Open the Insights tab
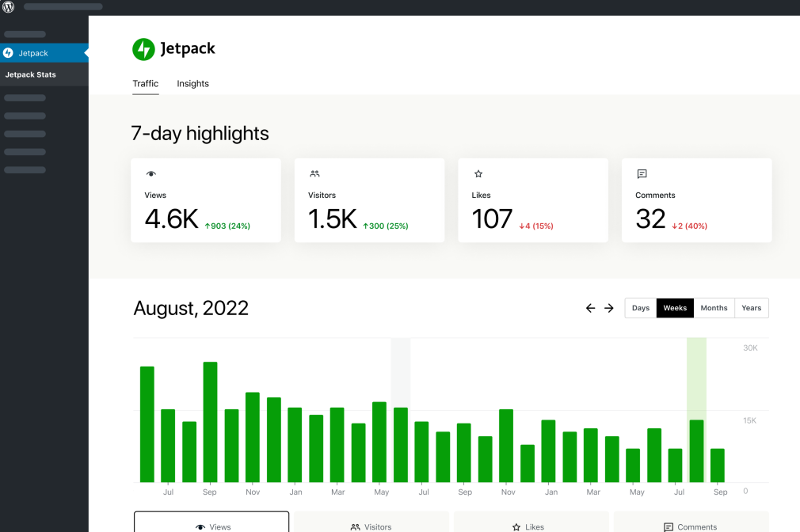The width and height of the screenshot is (800, 532). pyautogui.click(x=192, y=84)
